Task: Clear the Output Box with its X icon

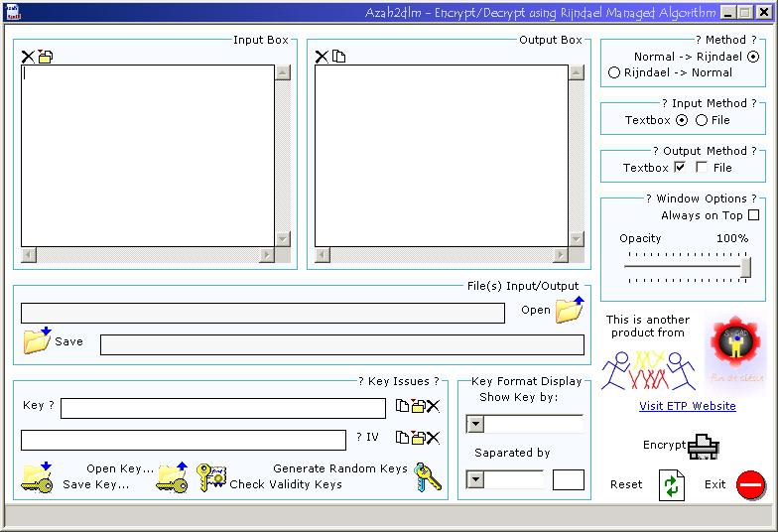Action: point(322,57)
